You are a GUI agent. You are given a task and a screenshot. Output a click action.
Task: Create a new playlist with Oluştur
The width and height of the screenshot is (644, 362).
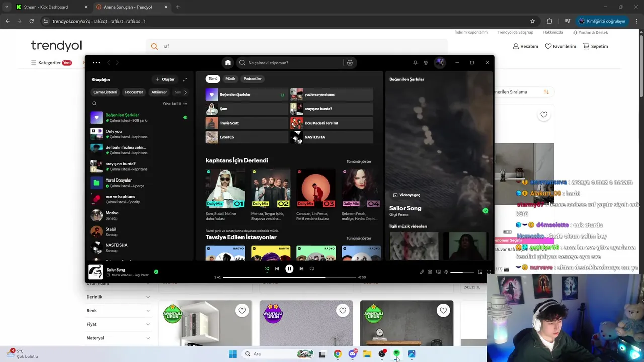(x=165, y=79)
